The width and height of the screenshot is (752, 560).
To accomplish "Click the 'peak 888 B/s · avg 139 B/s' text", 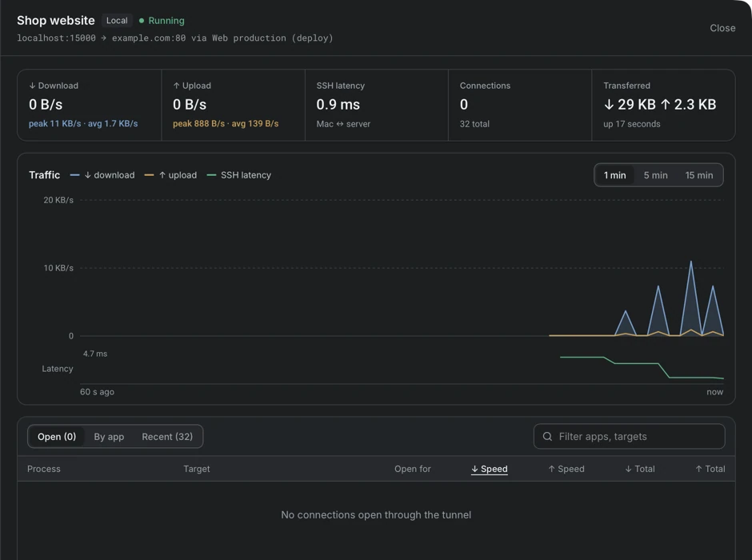I will (x=226, y=124).
